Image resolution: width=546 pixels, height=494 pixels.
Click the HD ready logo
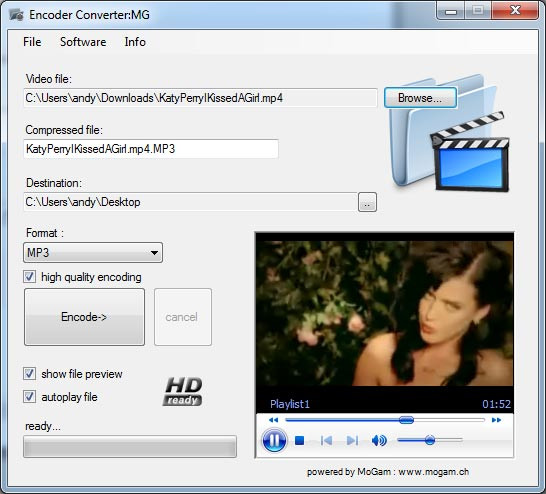point(183,391)
